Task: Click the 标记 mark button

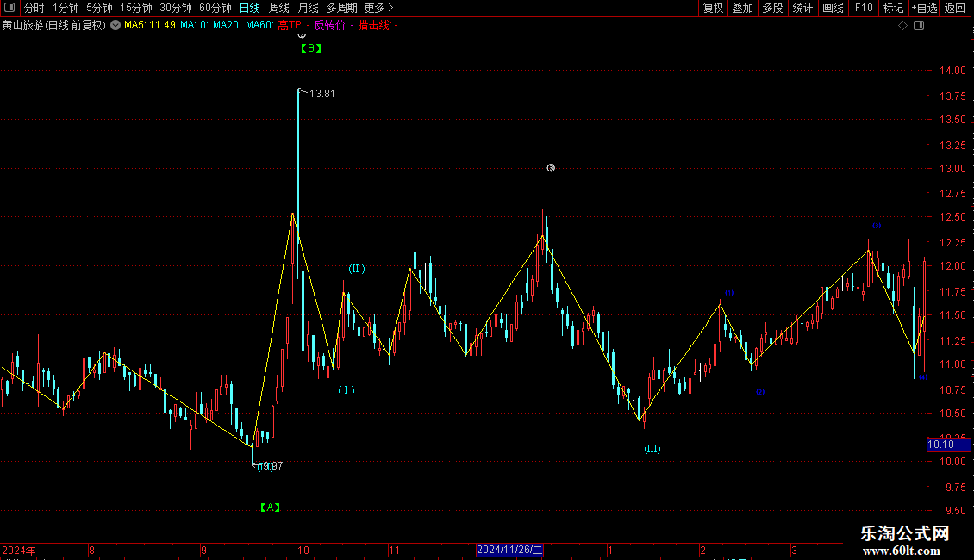Action: (x=893, y=8)
